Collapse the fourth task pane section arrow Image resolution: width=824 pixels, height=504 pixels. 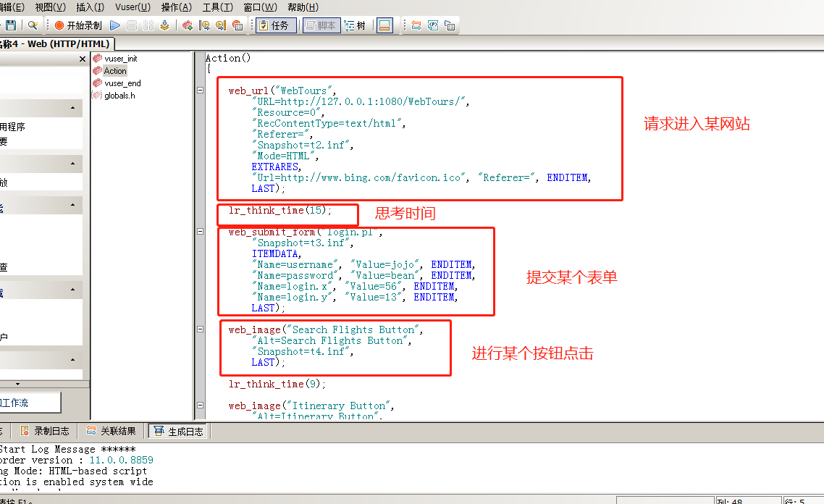point(72,290)
